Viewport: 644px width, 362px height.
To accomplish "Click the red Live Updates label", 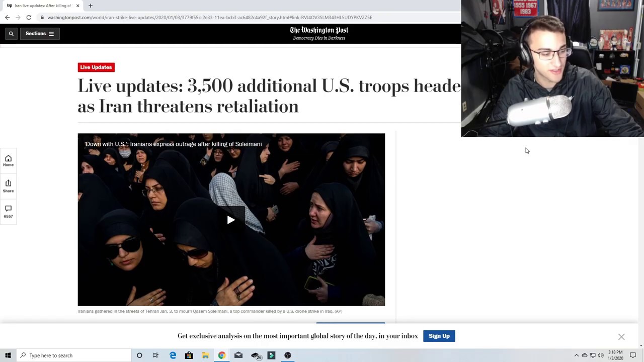I will [x=96, y=67].
